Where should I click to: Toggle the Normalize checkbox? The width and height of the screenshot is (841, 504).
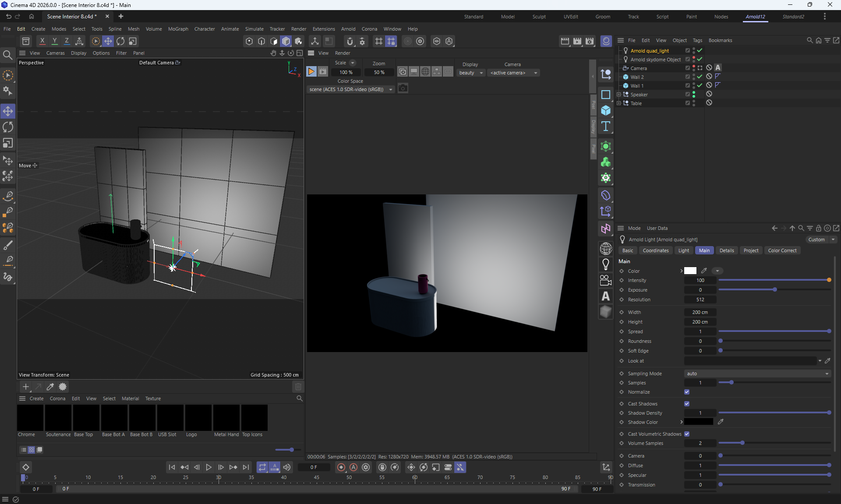tap(687, 392)
